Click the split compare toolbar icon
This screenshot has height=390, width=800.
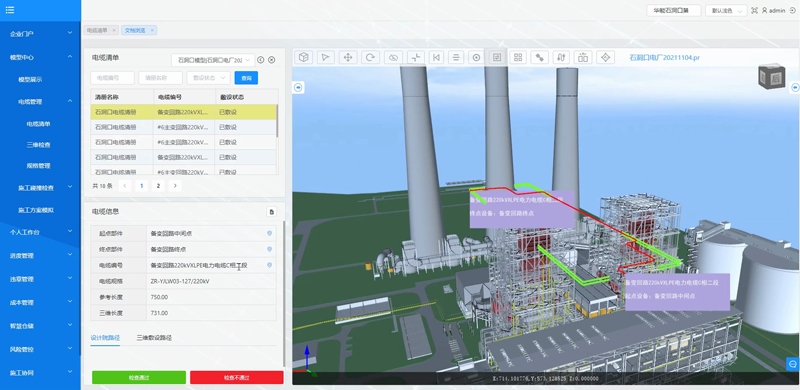click(x=582, y=57)
